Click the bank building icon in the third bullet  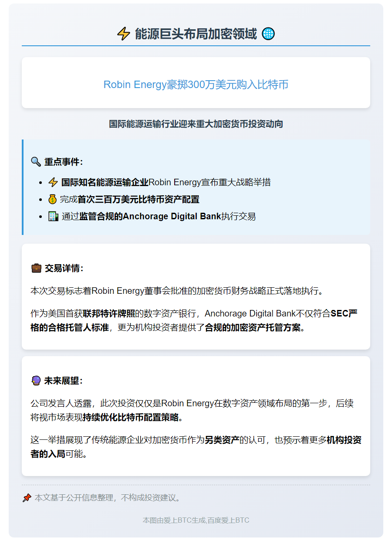(53, 216)
